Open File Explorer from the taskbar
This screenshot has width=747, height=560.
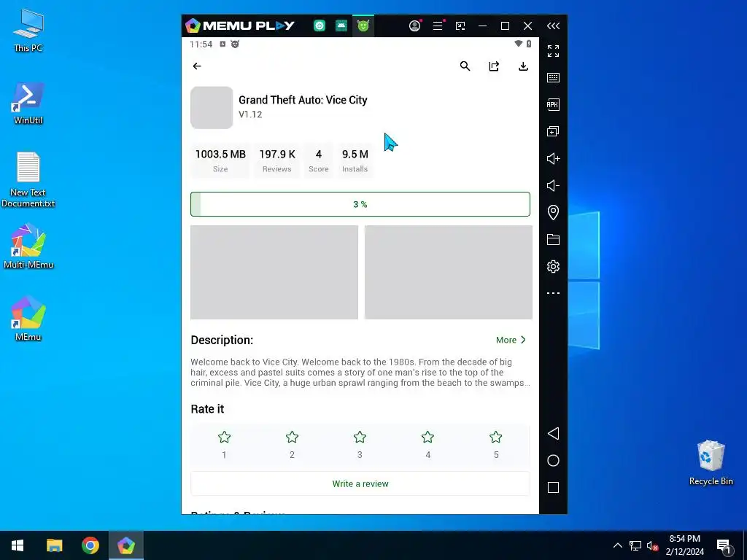tap(54, 545)
